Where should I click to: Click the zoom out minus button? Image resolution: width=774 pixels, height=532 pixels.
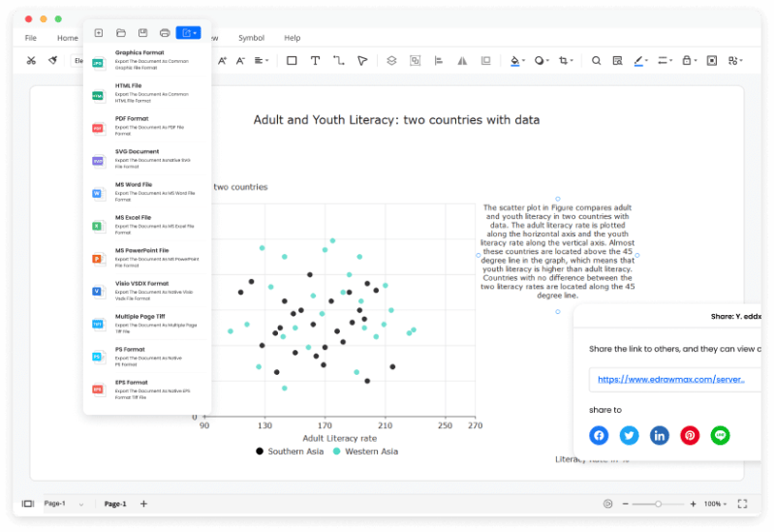(626, 504)
